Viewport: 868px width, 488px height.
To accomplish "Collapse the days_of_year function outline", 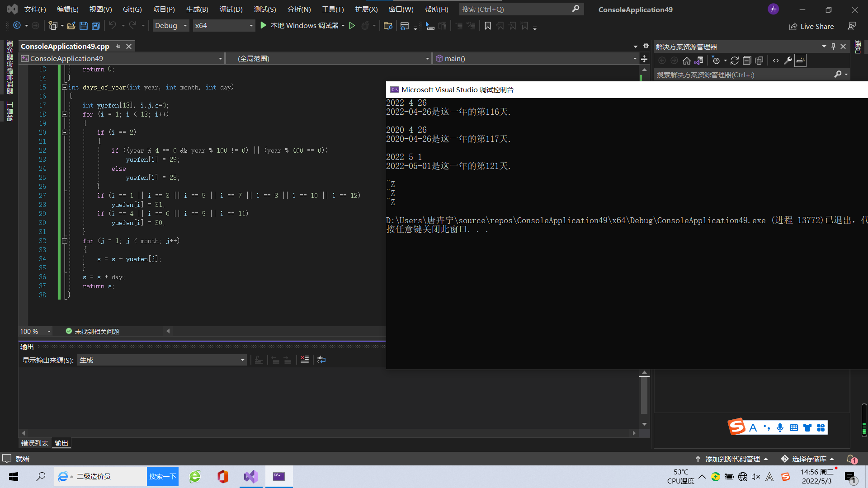I will (65, 87).
